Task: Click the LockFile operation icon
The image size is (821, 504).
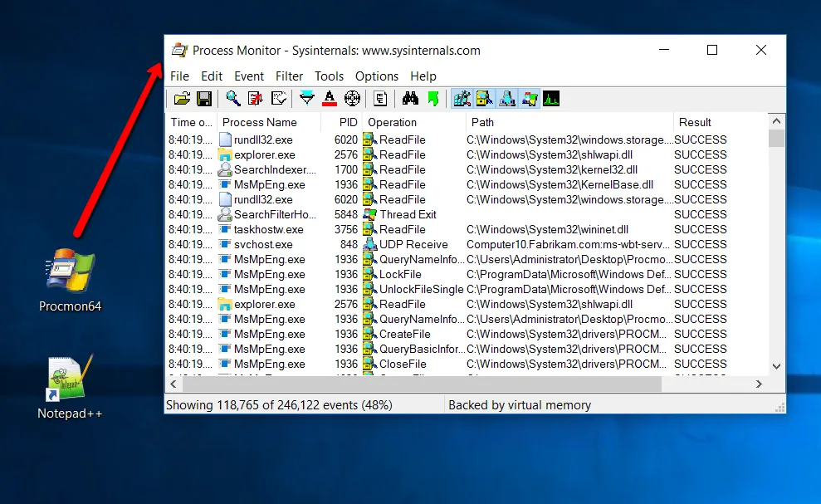Action: (370, 275)
